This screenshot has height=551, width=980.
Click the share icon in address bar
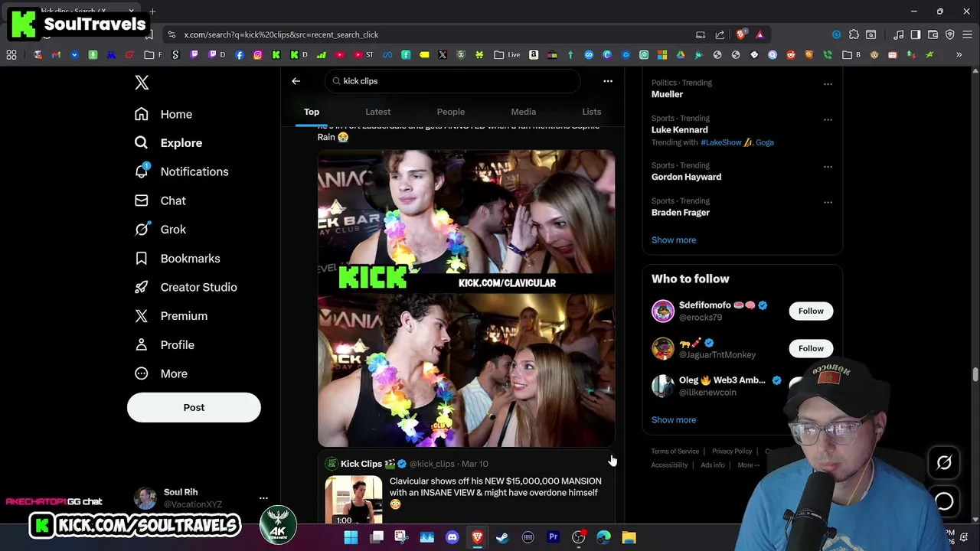coord(720,34)
